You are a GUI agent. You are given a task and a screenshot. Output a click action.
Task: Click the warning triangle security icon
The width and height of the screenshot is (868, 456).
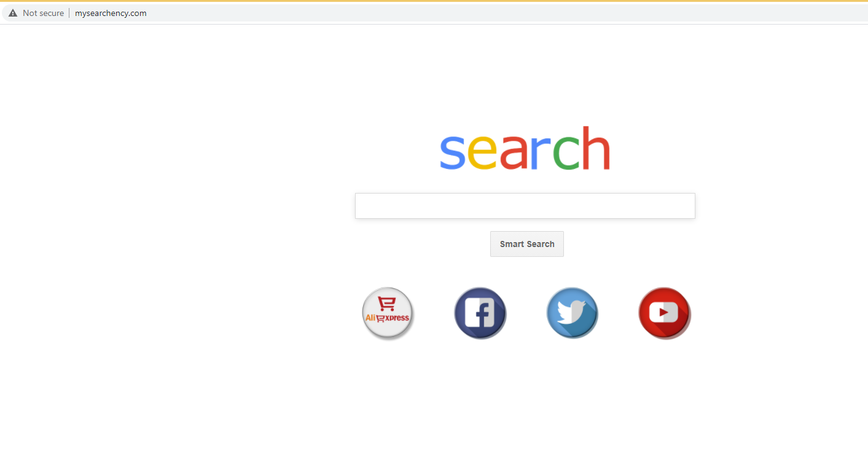click(13, 13)
